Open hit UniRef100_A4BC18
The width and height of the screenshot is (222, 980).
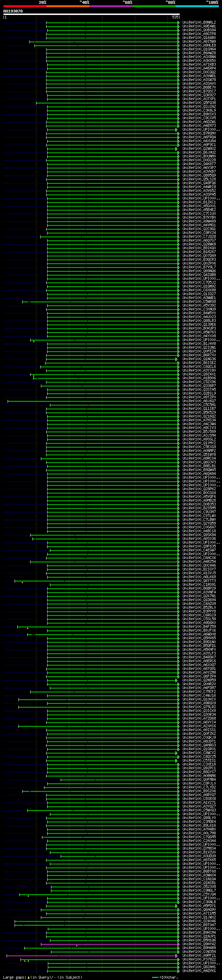click(x=199, y=531)
